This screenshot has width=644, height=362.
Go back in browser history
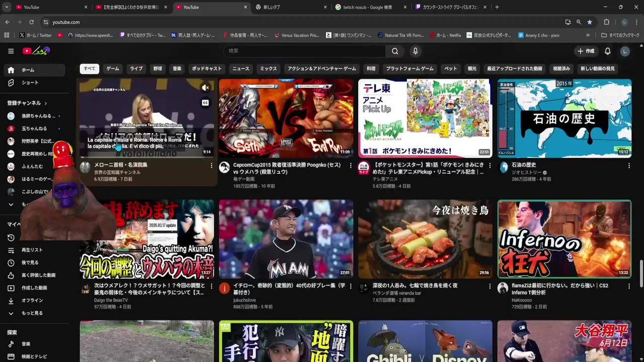[7, 22]
